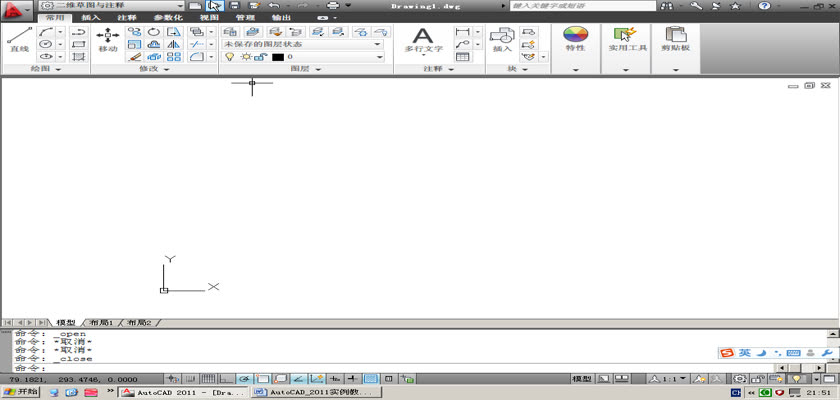Image resolution: width=840 pixels, height=400 pixels.
Task: Click the 实用工具 utilities icon
Action: click(628, 39)
